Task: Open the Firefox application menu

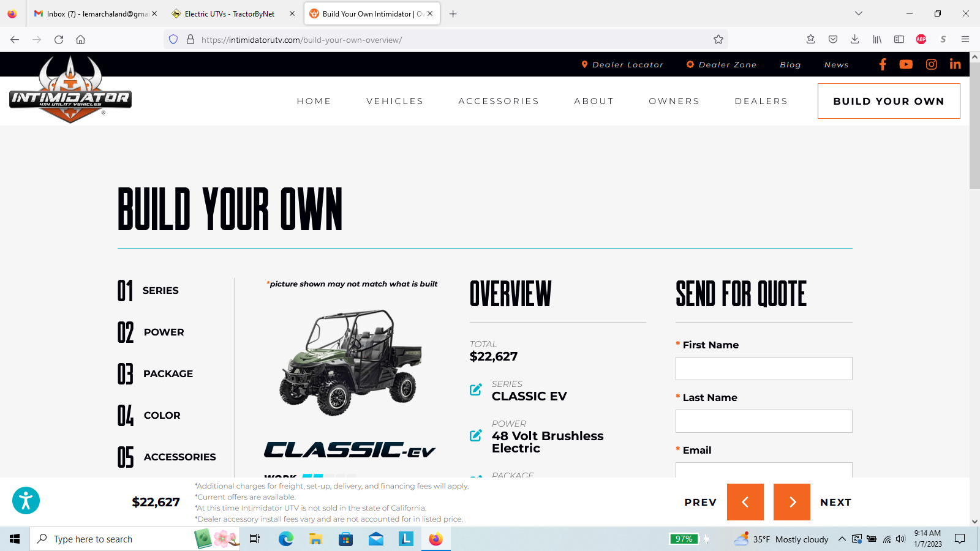Action: click(965, 40)
